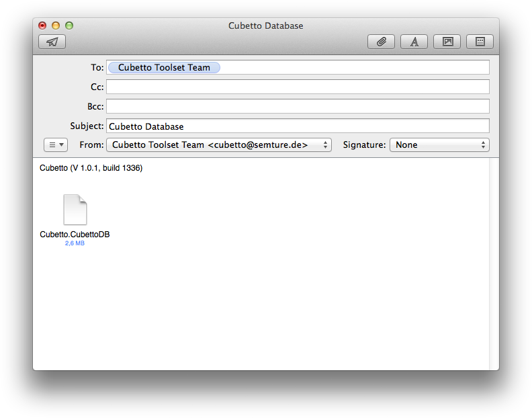Attach a file using the paperclip icon
The width and height of the screenshot is (532, 418).
(381, 42)
